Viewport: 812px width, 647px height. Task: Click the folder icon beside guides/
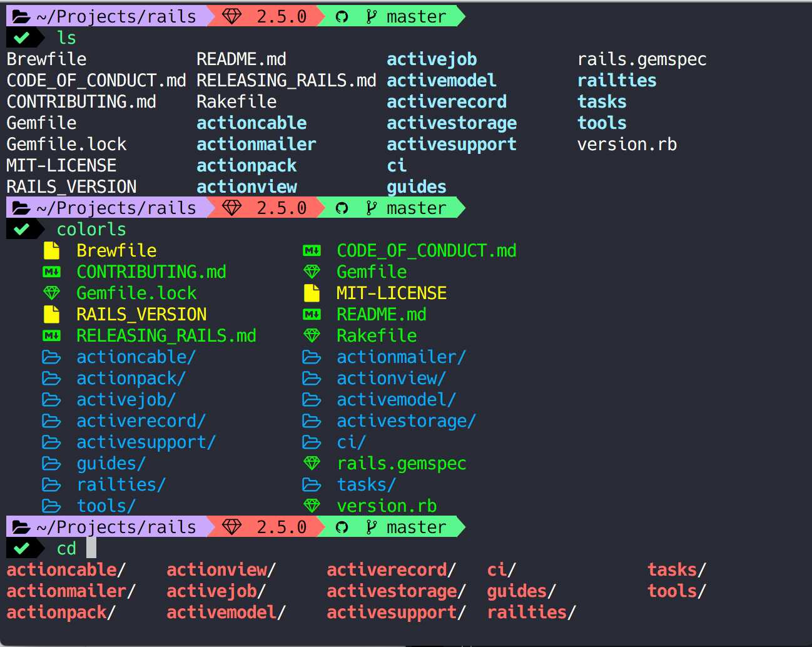51,464
